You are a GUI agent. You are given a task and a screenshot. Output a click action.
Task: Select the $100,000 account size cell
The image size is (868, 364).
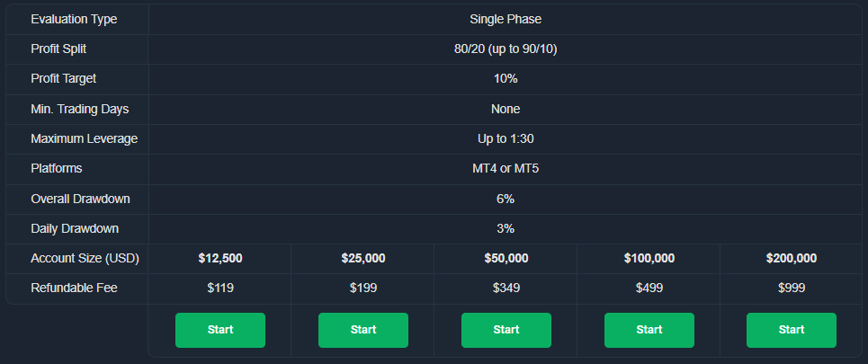649,258
